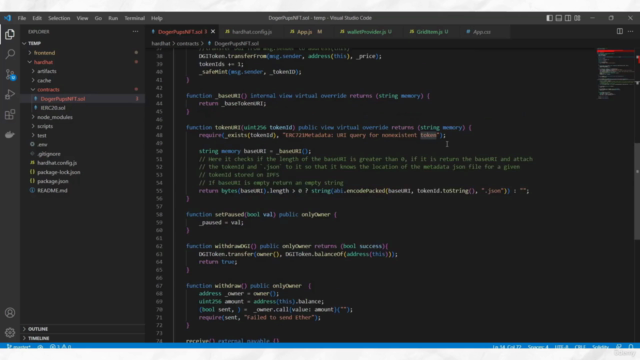This screenshot has width=640, height=360.
Task: Toggle the secondary side bar layout button
Action: coord(568,18)
